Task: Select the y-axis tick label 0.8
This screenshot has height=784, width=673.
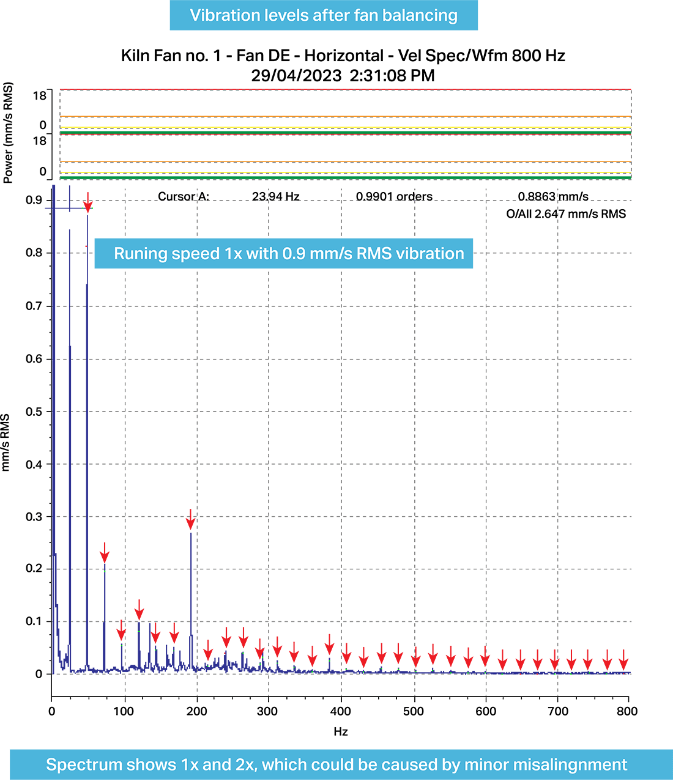Action: pyautogui.click(x=34, y=253)
